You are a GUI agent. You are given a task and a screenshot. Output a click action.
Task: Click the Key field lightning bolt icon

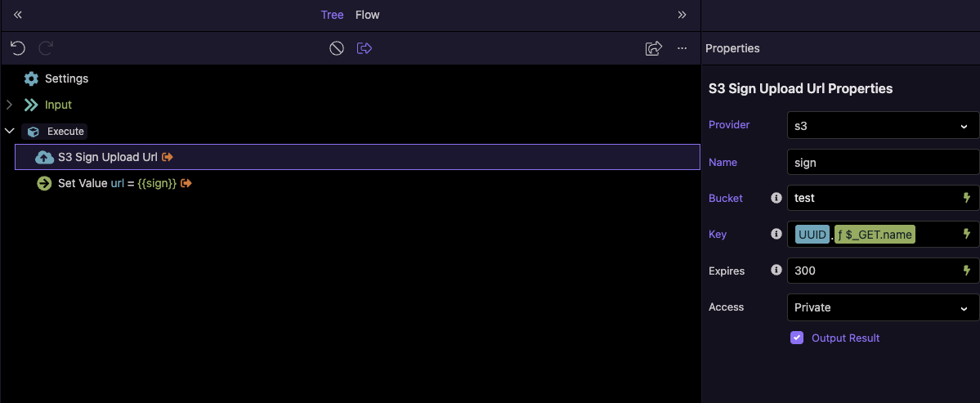[967, 234]
